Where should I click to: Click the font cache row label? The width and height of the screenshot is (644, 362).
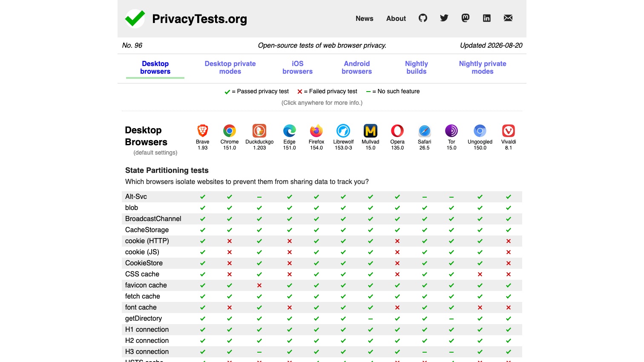coord(141,307)
